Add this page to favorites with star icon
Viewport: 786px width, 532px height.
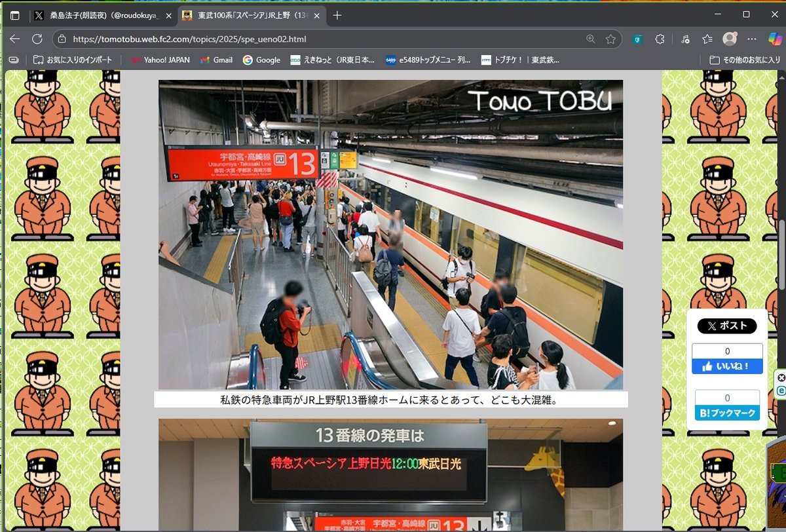pos(610,39)
